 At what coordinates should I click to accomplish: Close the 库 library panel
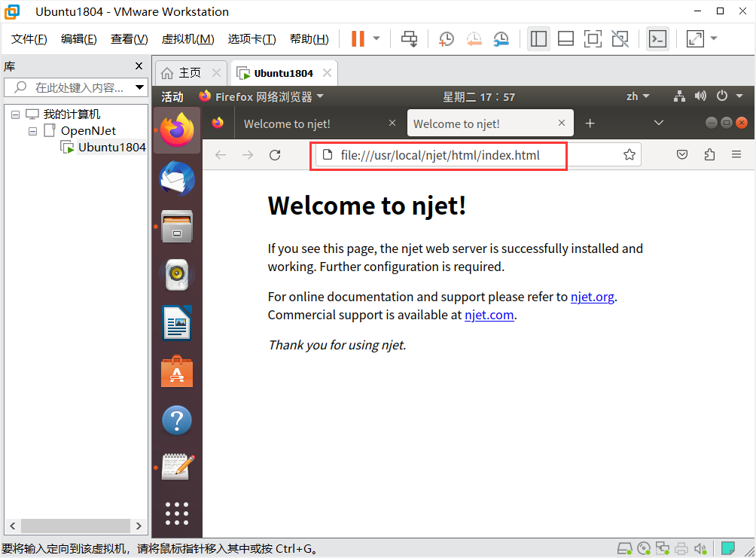(139, 66)
